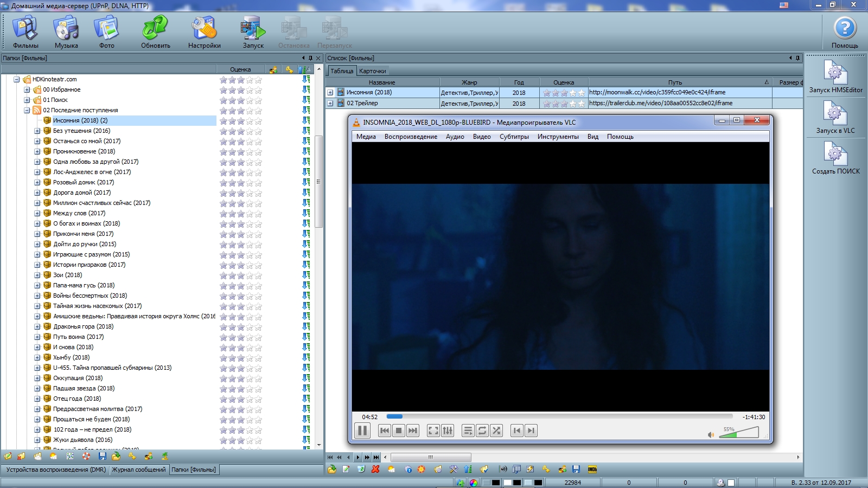Open the Субтитры menu in VLC
The image size is (868, 488).
click(514, 137)
